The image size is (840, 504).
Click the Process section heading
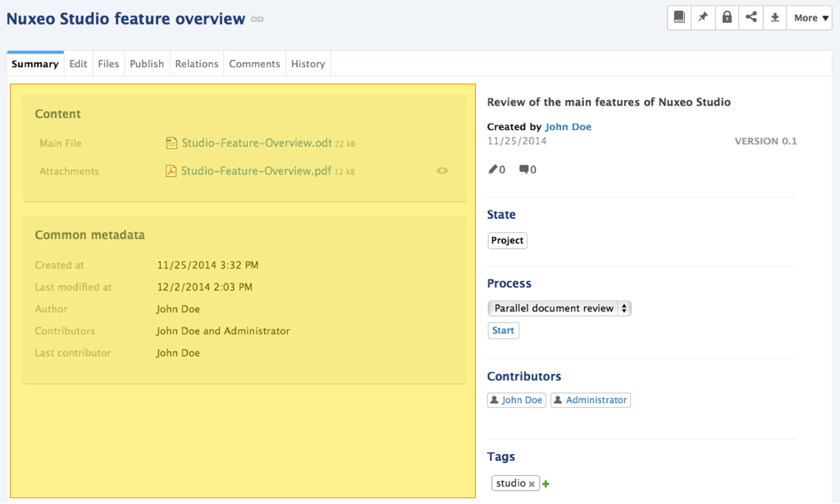[x=509, y=283]
